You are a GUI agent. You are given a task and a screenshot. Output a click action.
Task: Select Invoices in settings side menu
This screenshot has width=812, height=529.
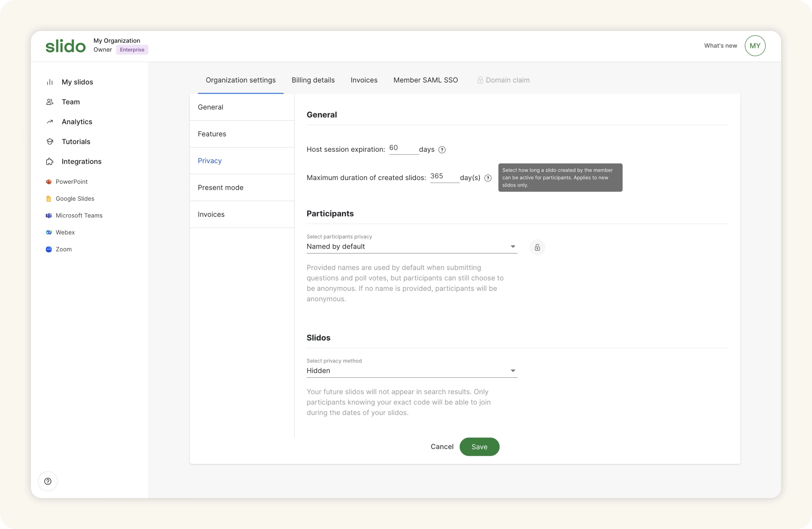pos(242,215)
